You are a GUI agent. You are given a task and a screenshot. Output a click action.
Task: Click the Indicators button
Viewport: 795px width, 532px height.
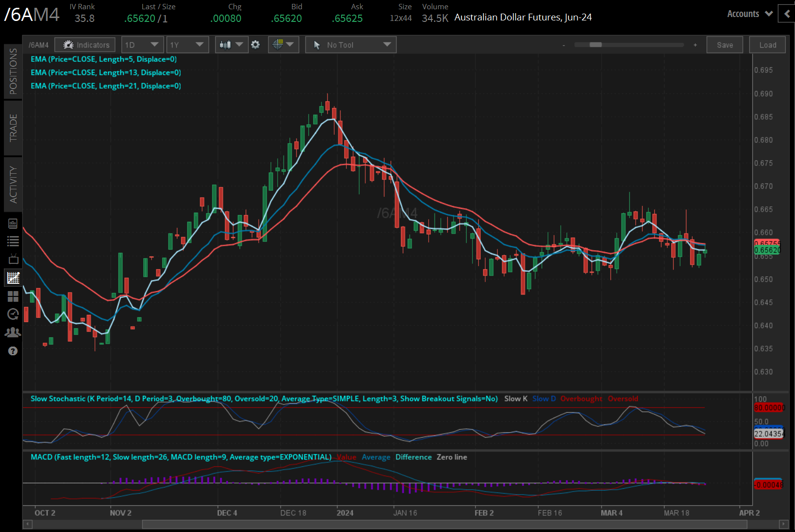(x=85, y=44)
